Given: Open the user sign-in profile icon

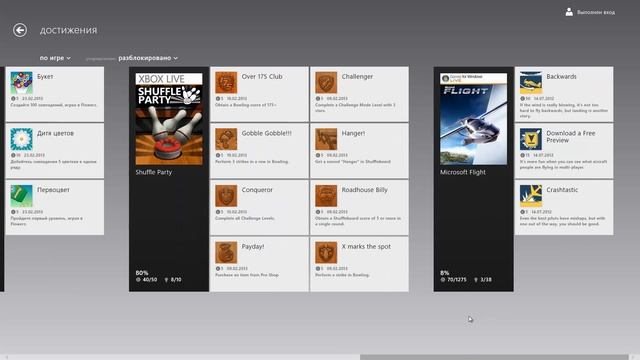Looking at the screenshot, I should click(x=569, y=12).
